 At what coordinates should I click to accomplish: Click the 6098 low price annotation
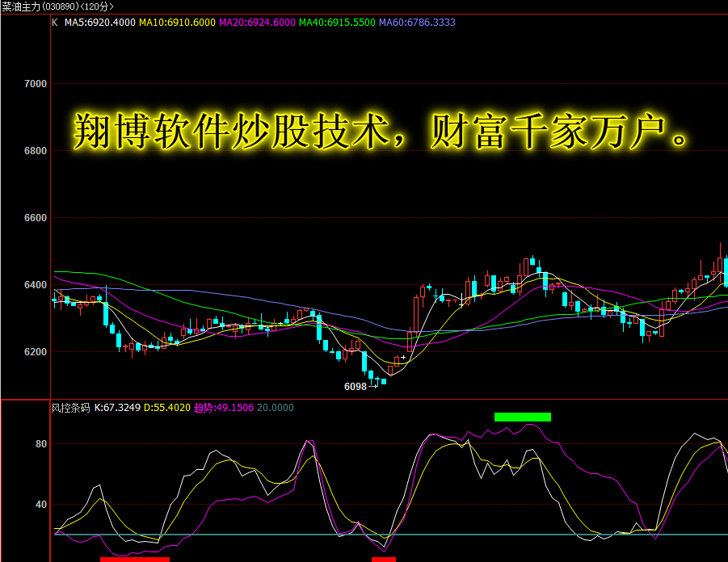(x=356, y=387)
